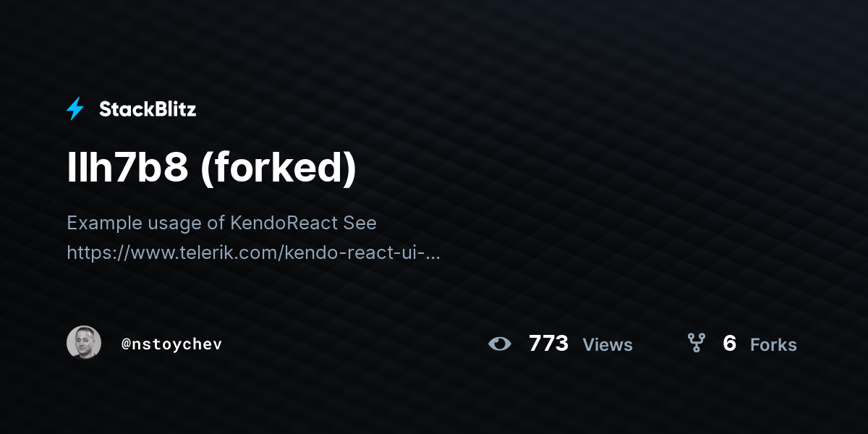The width and height of the screenshot is (868, 434).
Task: Open the telerik.com kendo-react-ui URL text
Action: point(253,252)
